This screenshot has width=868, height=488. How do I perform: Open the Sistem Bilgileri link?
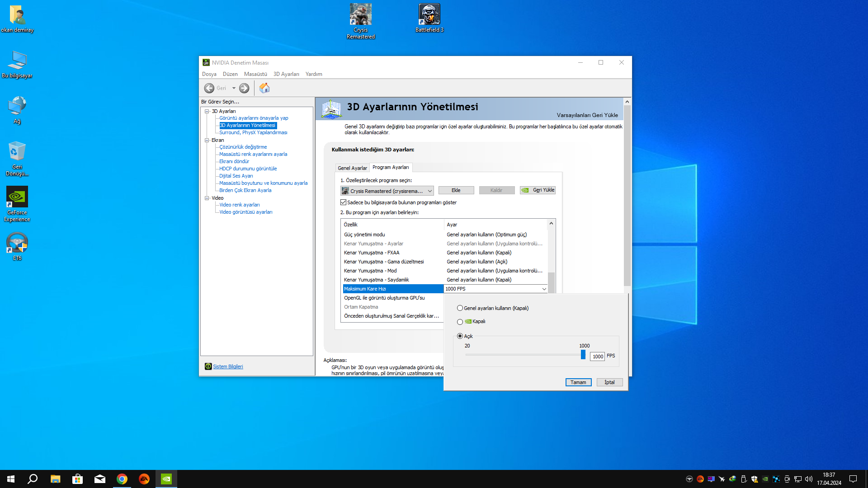(228, 366)
